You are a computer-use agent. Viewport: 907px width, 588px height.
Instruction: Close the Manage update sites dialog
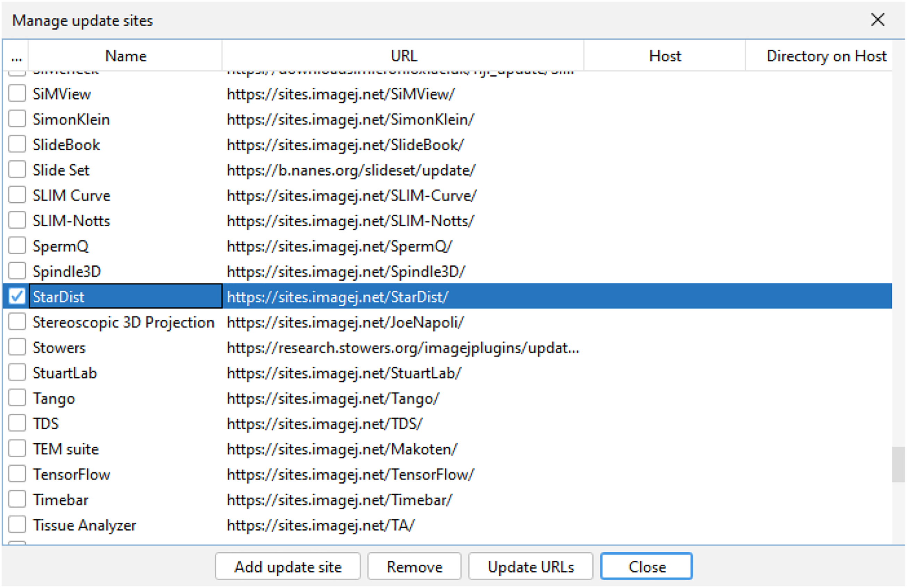877,20
